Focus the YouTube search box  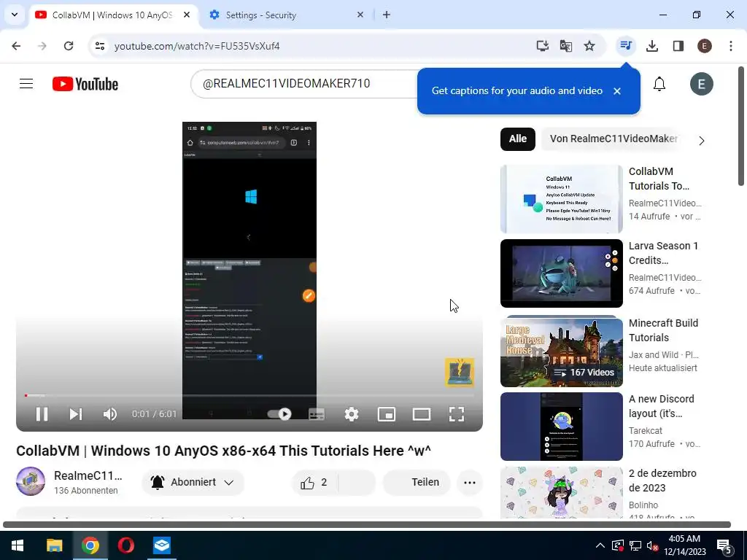[305, 84]
